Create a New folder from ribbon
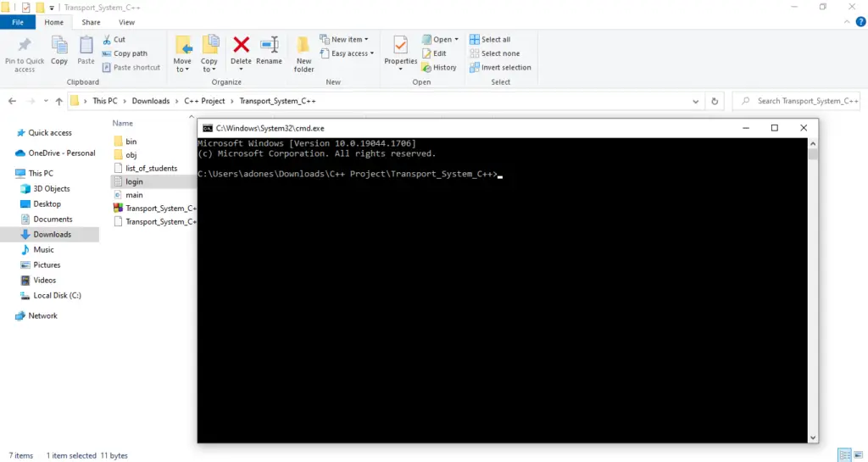Image resolution: width=868 pixels, height=462 pixels. [x=303, y=47]
